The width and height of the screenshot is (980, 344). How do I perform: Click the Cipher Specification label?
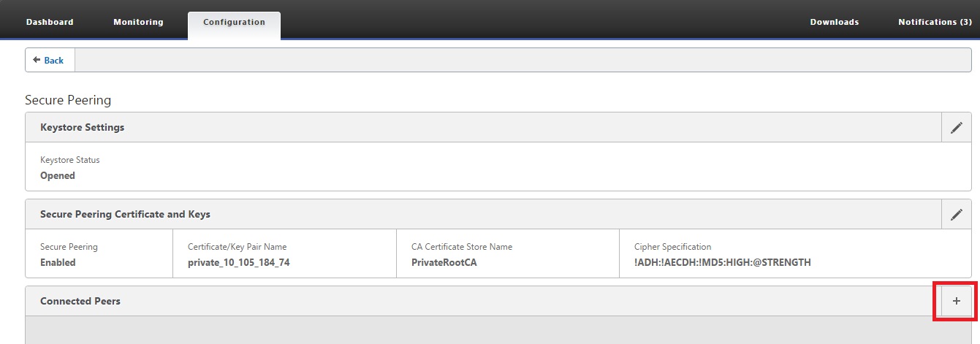[672, 247]
